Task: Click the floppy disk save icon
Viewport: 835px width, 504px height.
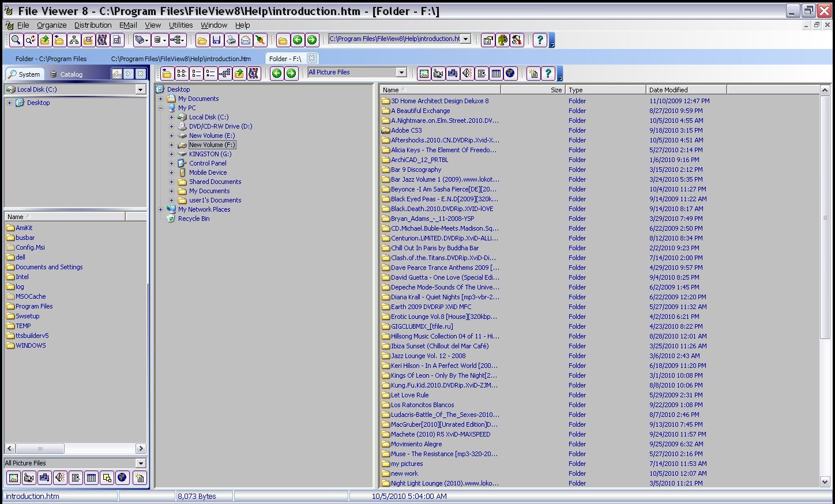Action: [216, 40]
